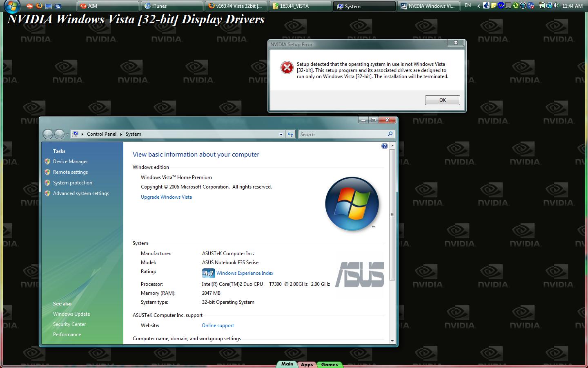Image resolution: width=588 pixels, height=368 pixels.
Task: Launch AIM from the quick launch bar
Action: click(30, 6)
